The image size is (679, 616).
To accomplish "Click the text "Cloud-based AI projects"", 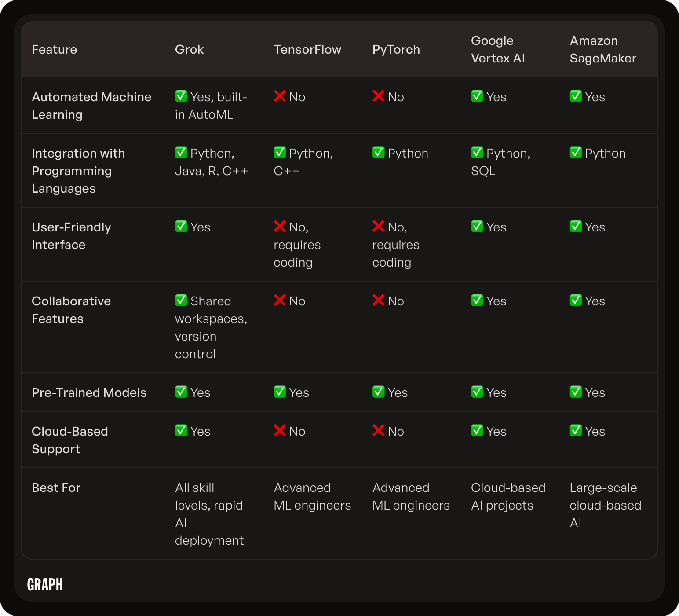I will point(508,496).
